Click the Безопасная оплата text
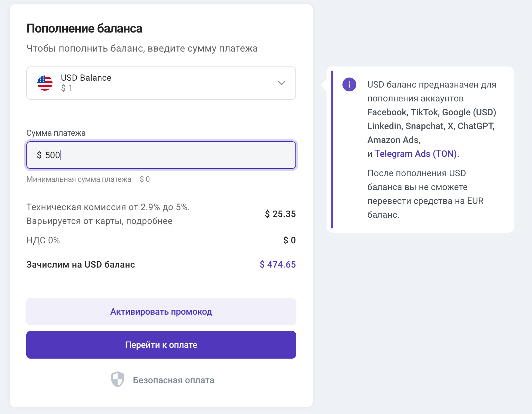This screenshot has height=414, width=532. point(174,380)
